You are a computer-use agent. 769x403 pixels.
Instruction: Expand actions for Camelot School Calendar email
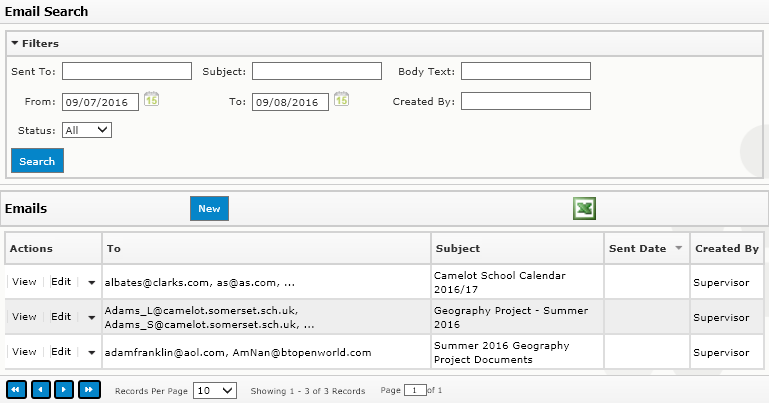click(91, 282)
